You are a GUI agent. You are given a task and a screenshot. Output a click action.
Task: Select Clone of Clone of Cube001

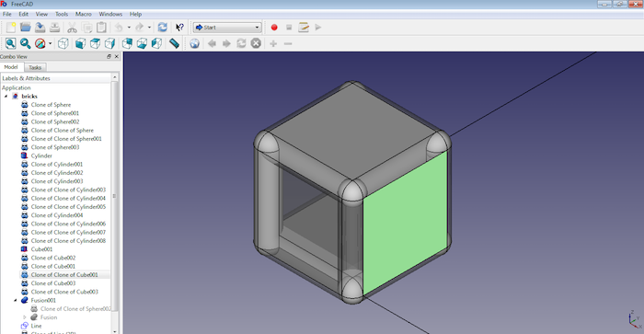click(x=64, y=275)
